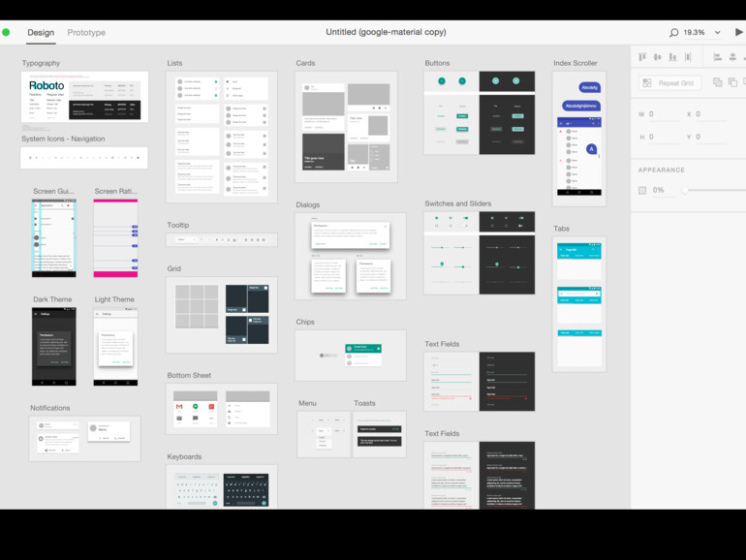Select the Light Theme artboard
The width and height of the screenshot is (746, 560).
tap(115, 347)
